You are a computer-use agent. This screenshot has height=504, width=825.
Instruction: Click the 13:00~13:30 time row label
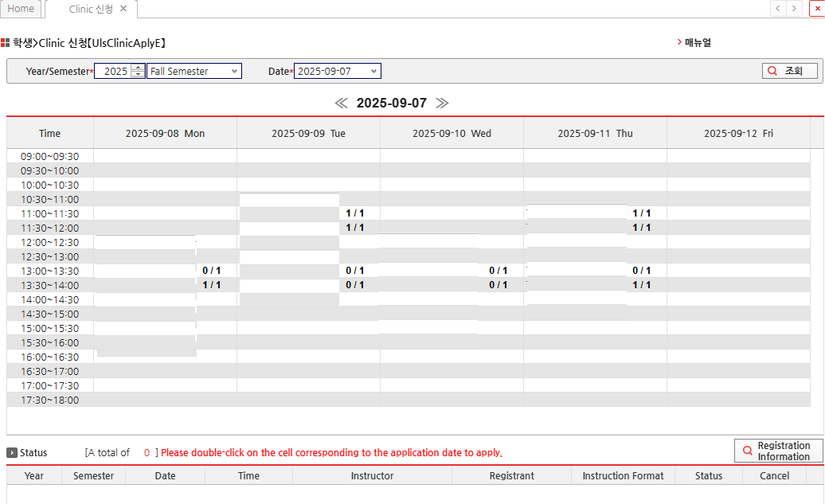tap(50, 271)
